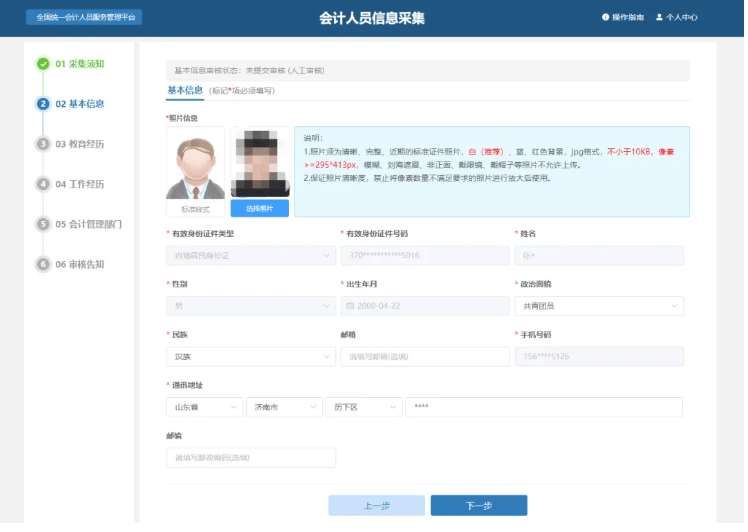748x532 pixels.
Task: Click the 邮编 postal code input field
Action: point(250,458)
